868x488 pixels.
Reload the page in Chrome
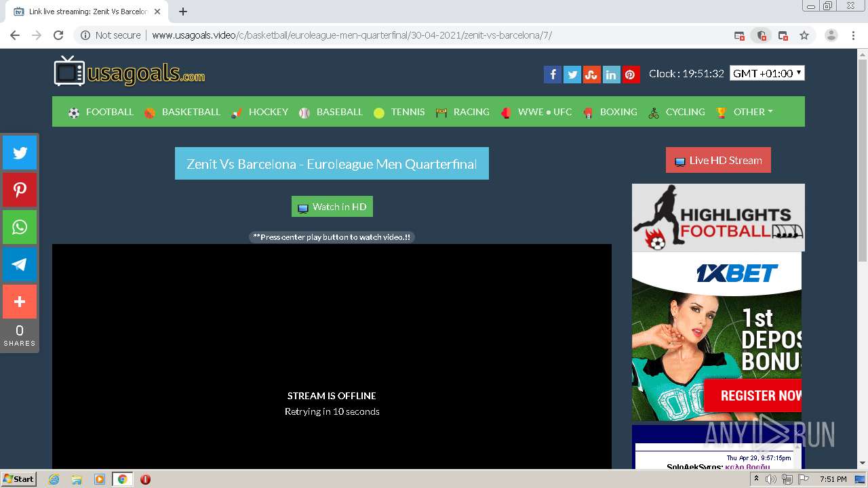(x=58, y=35)
